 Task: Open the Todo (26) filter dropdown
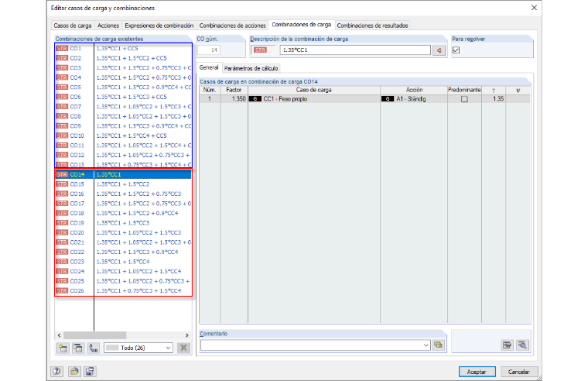click(x=138, y=348)
